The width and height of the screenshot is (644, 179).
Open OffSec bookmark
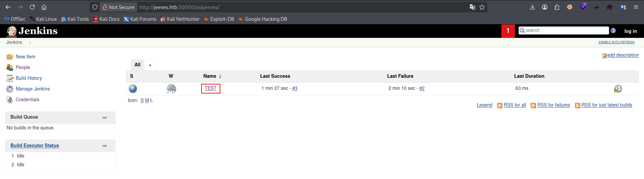[15, 19]
